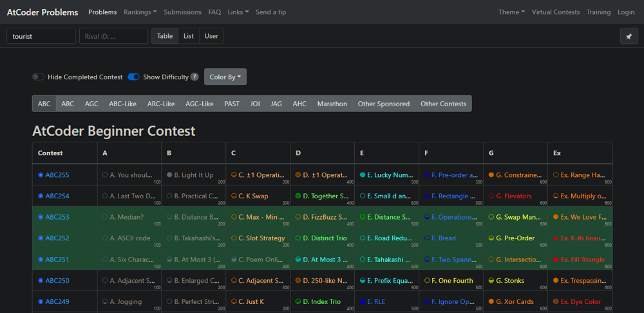The height and width of the screenshot is (313, 644).
Task: Select the PAST tab
Action: pyautogui.click(x=232, y=104)
